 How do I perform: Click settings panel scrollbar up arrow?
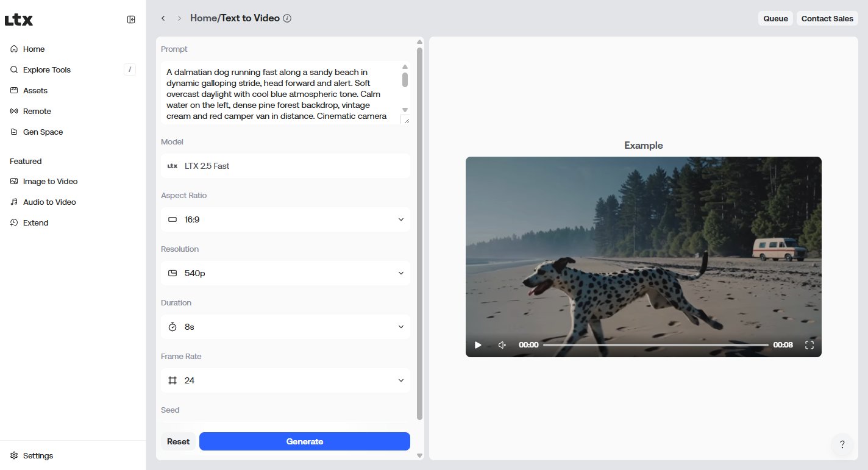(419, 42)
